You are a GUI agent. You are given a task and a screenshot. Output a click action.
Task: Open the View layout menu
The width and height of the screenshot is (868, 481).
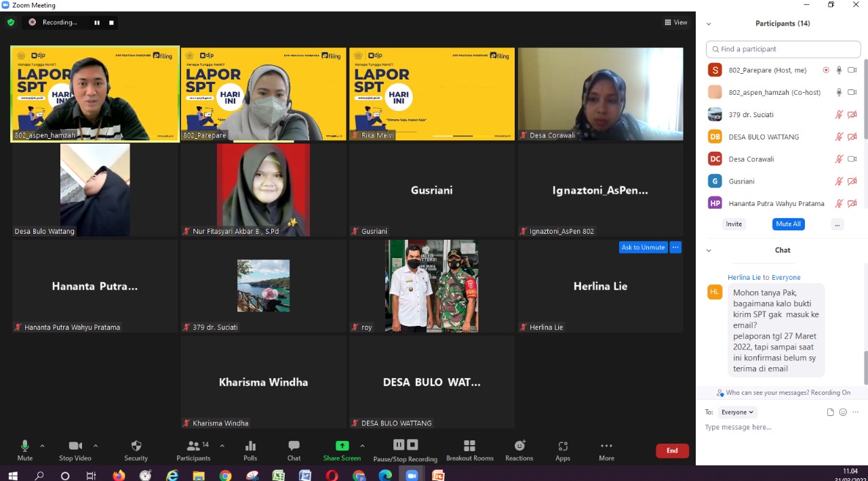tap(675, 22)
